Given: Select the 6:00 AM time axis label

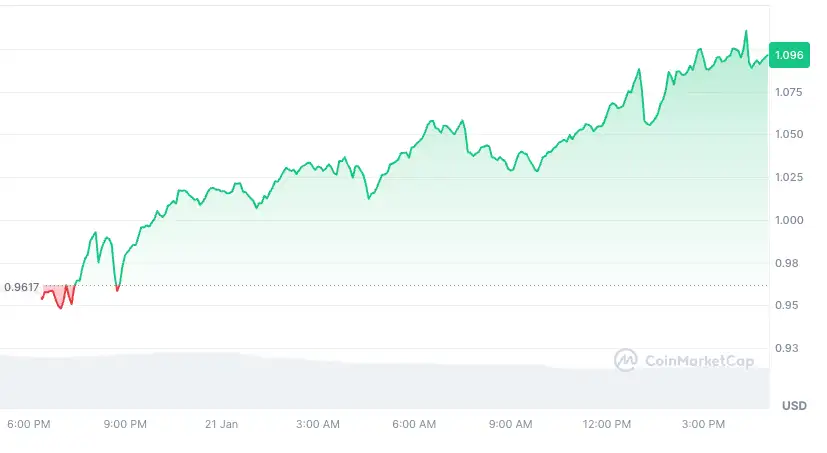Looking at the screenshot, I should (x=414, y=424).
